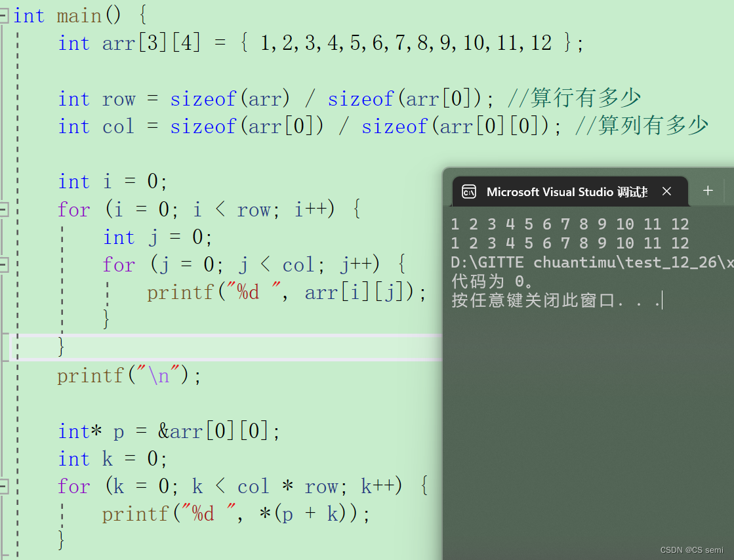Close the debug console tab

coord(666,191)
